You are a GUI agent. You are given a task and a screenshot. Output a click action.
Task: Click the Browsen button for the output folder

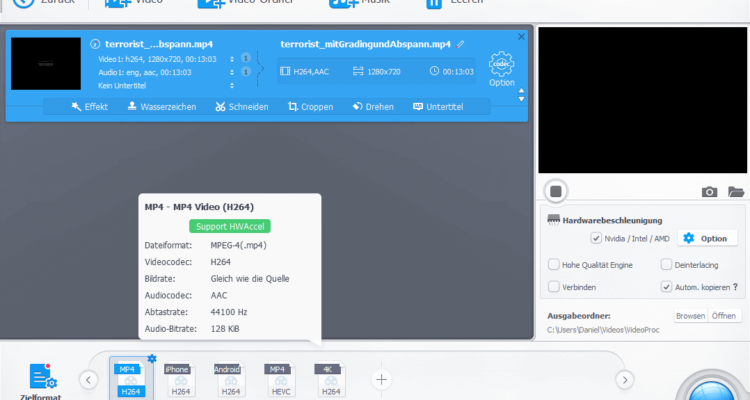[x=690, y=315]
